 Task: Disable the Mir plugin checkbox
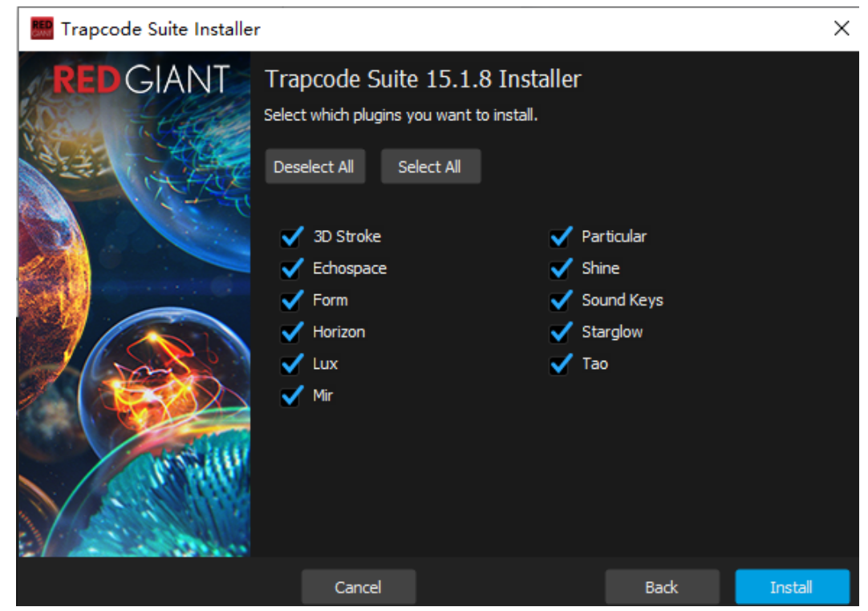(x=290, y=396)
